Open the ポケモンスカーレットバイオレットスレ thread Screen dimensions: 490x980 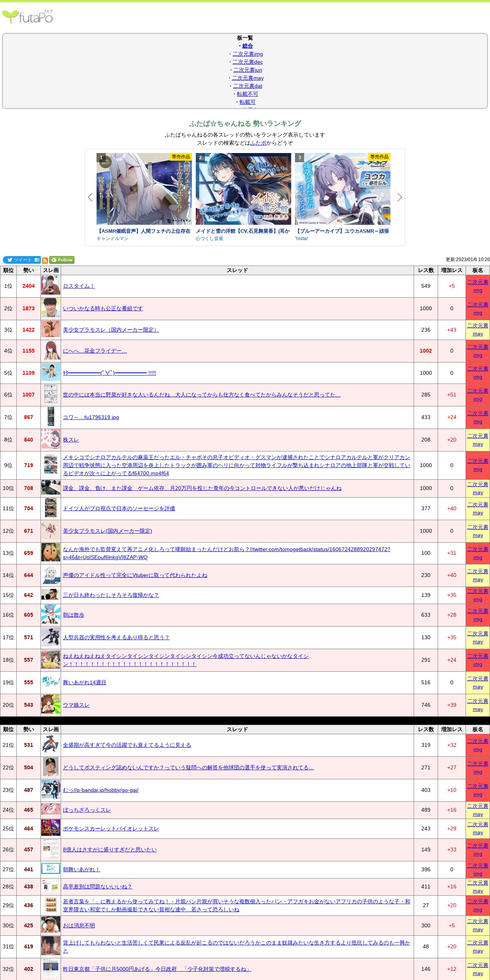pos(111,828)
